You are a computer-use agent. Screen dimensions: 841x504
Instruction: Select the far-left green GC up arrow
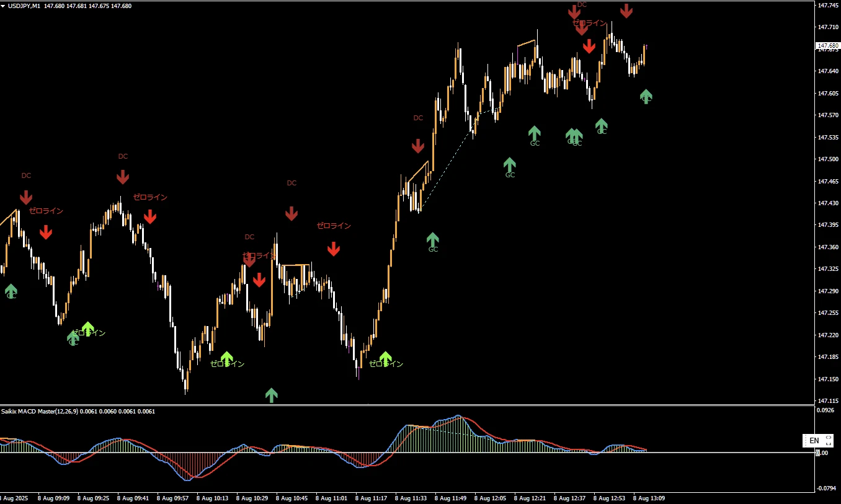click(x=11, y=290)
